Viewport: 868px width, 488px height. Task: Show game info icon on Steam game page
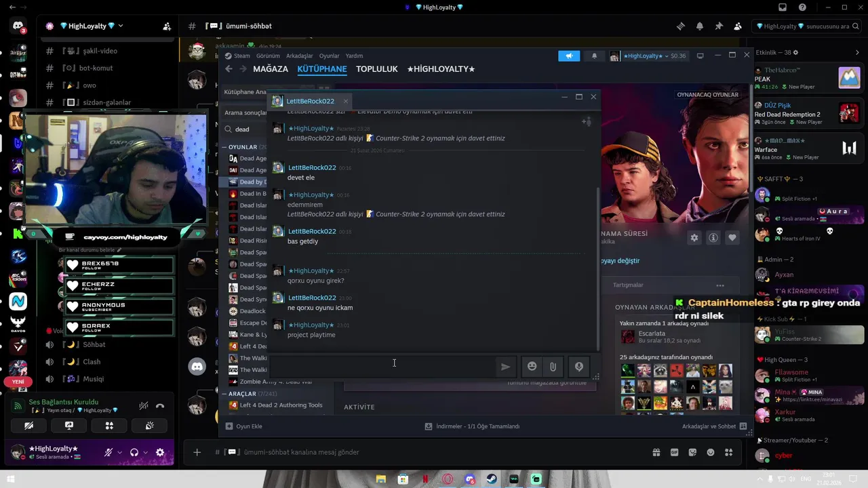point(713,238)
